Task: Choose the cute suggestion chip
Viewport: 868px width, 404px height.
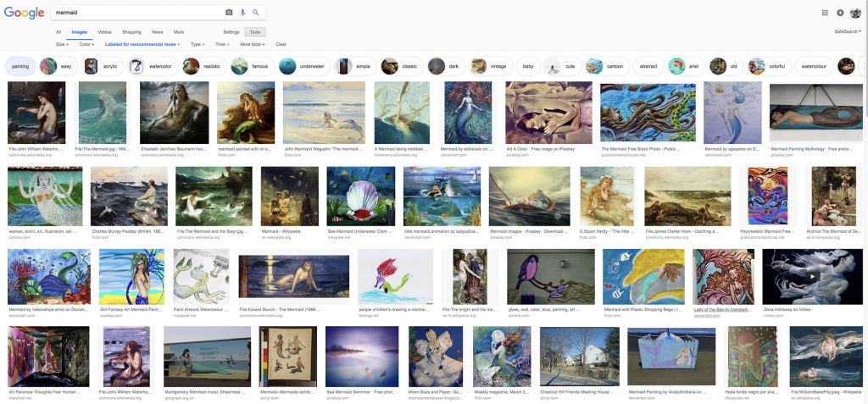Action: point(562,66)
